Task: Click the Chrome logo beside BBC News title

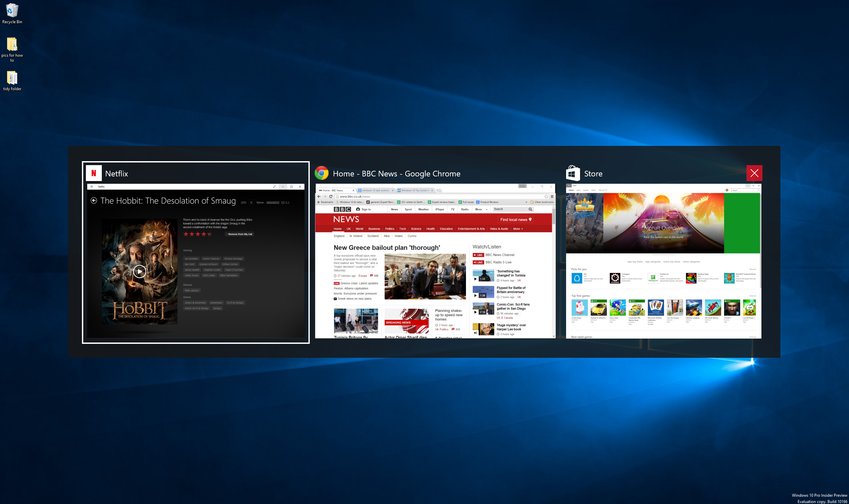Action: click(321, 173)
